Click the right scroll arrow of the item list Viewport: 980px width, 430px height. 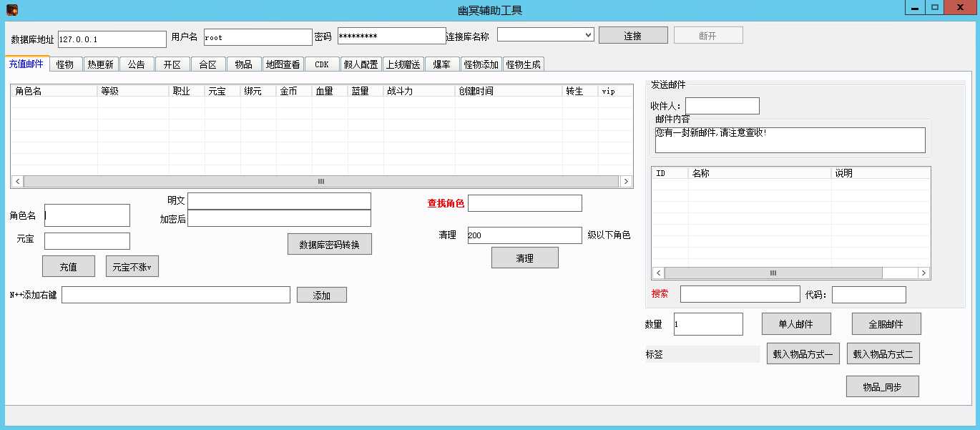point(923,273)
